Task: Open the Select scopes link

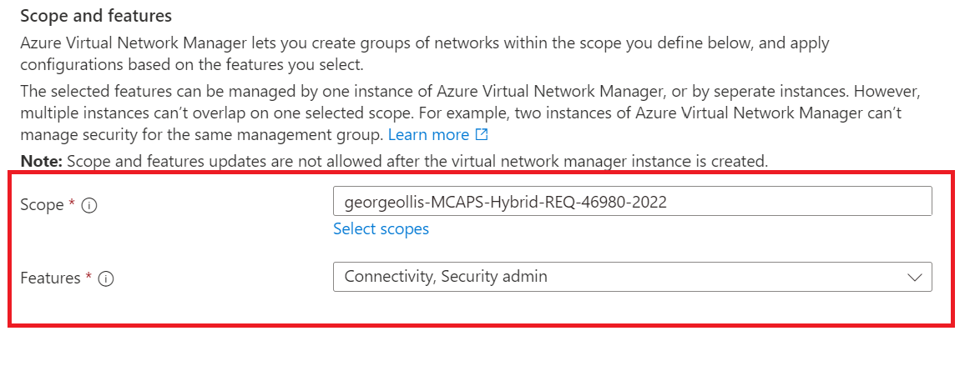Action: 381,228
